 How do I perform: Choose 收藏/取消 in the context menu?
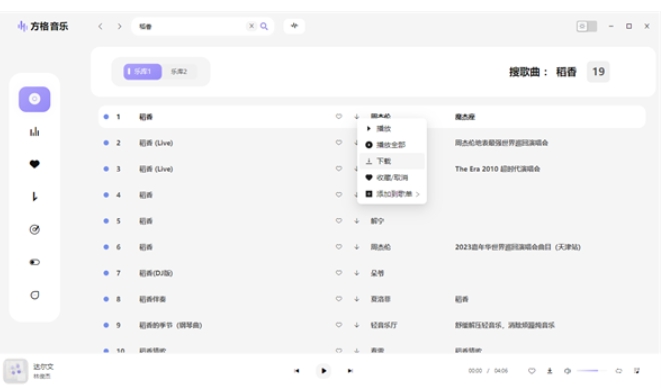pyautogui.click(x=392, y=178)
